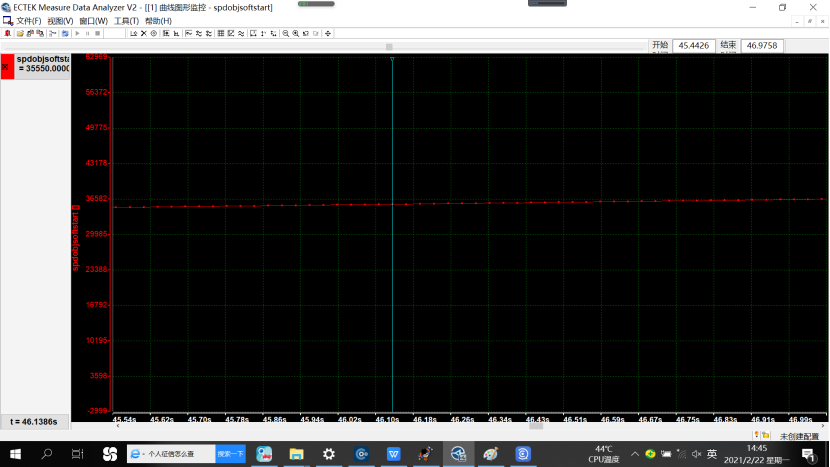Click the horizontal scrollbar thumb below chart
This screenshot has width=830, height=467.
[536, 426]
